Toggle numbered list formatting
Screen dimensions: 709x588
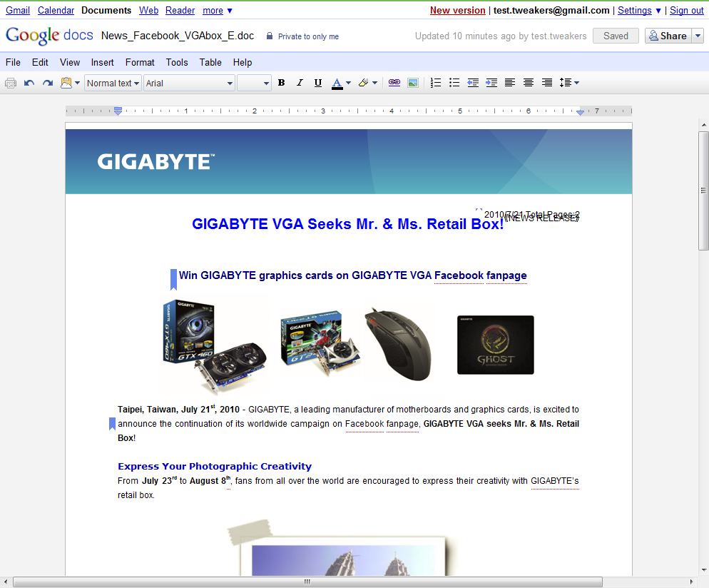click(435, 83)
